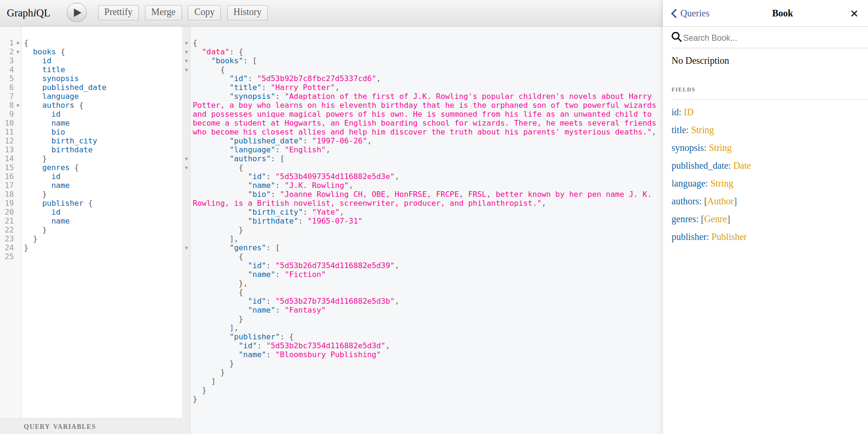
Task: Fold the "authors" array in results
Action: [186, 159]
